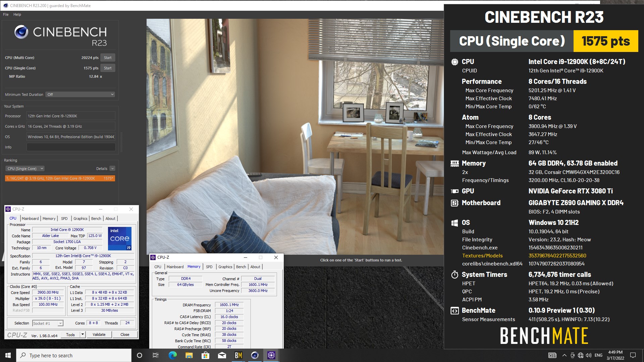Open the Windows Start menu
Image resolution: width=644 pixels, height=362 pixels.
tap(8, 355)
